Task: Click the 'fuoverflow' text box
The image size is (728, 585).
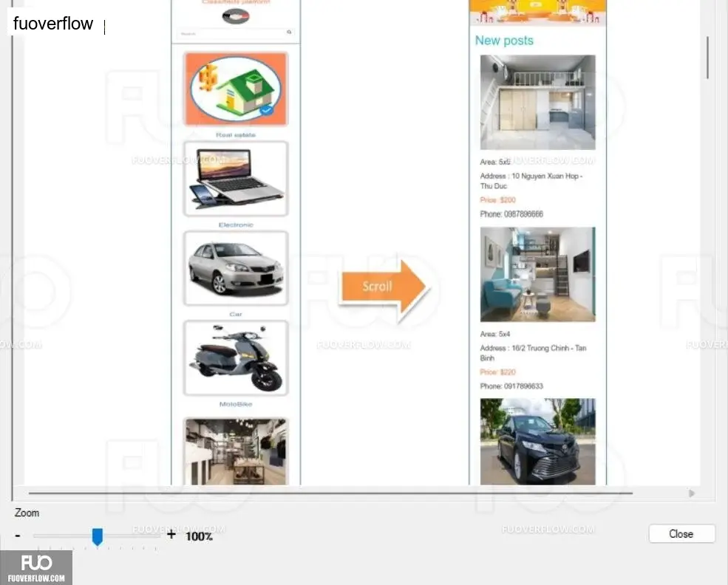Action: 53,23
